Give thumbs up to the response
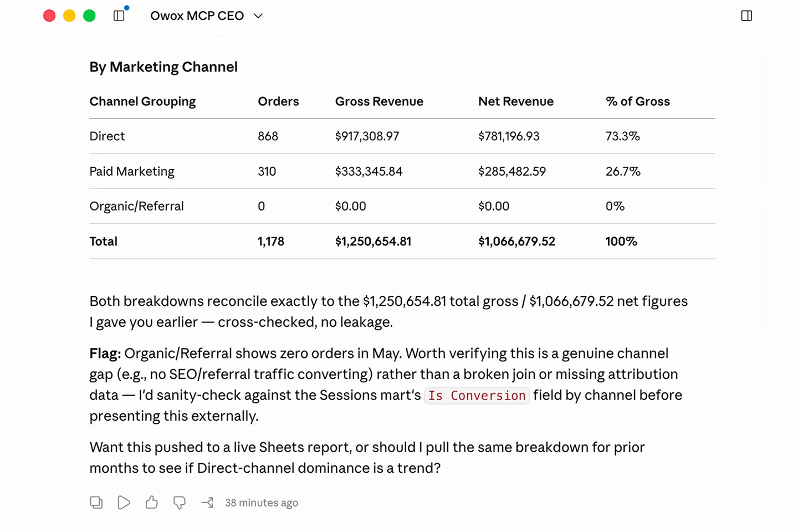Image resolution: width=798 pixels, height=532 pixels. coord(152,503)
